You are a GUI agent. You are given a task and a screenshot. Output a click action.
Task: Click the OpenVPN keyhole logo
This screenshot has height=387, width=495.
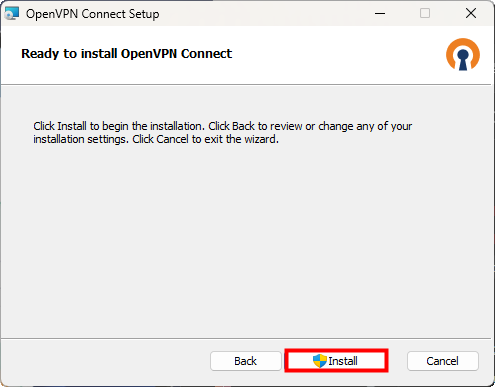[x=463, y=55]
